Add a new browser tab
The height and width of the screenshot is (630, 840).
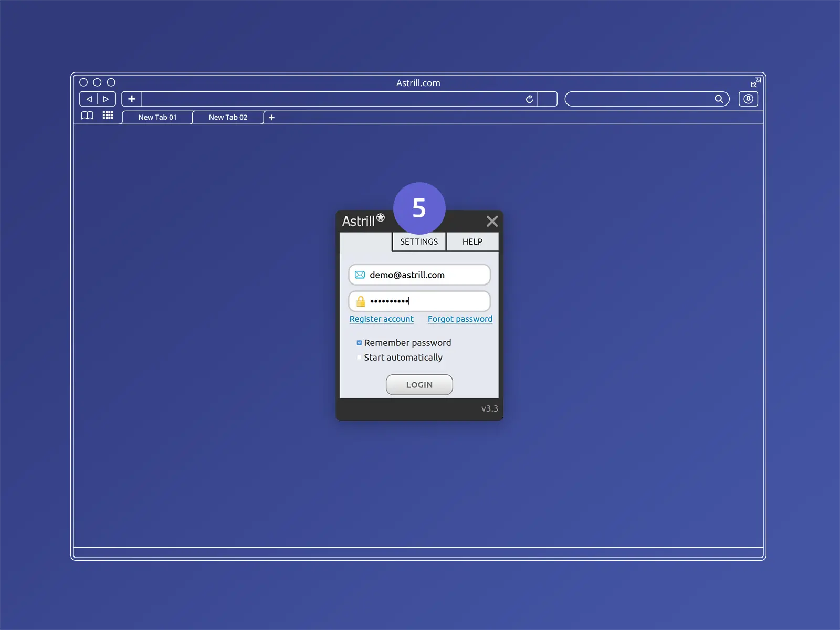(x=271, y=118)
